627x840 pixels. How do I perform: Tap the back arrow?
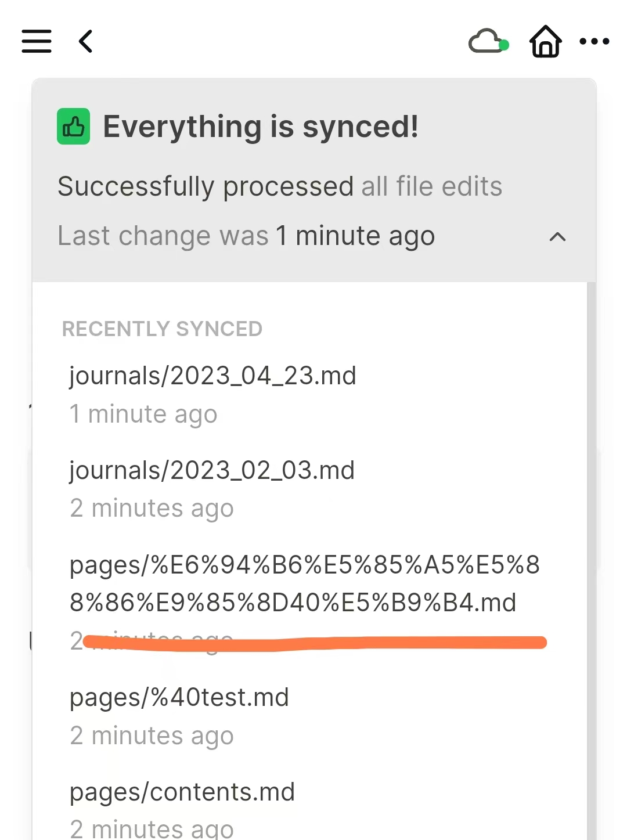tap(85, 42)
